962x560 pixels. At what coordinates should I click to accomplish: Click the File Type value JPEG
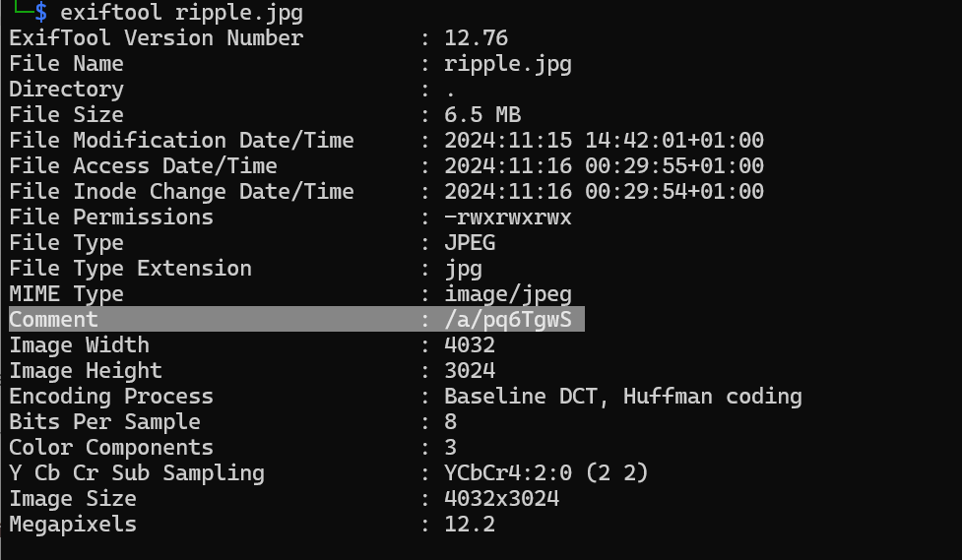point(470,243)
